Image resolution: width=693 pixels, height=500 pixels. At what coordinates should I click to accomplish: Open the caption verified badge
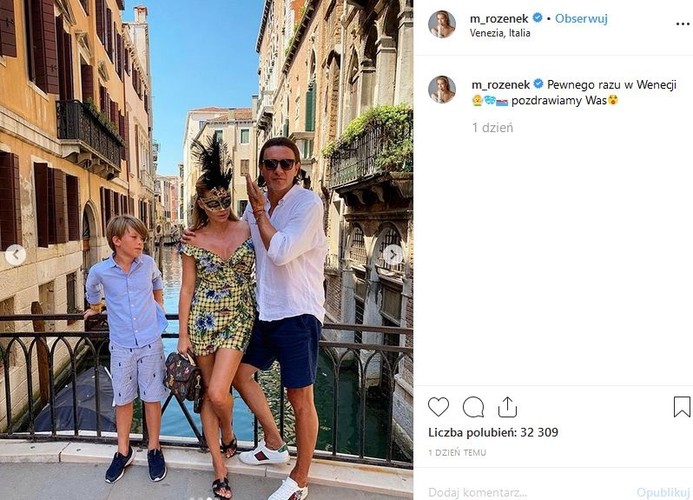pyautogui.click(x=538, y=84)
